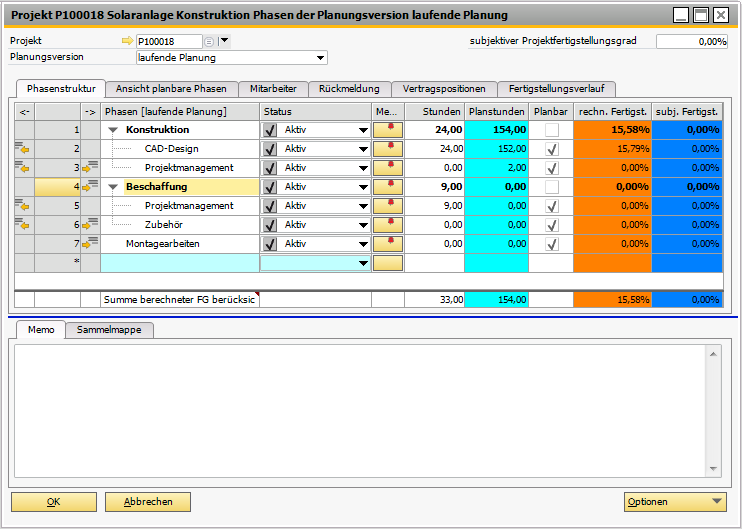Click the yellow link arrow beside Projekt field
742x529 pixels.
[126, 41]
